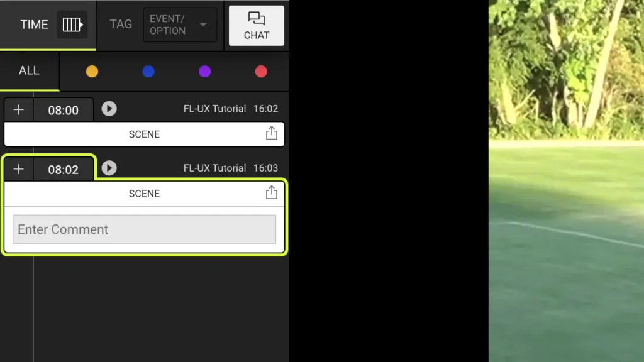Switch to the TAG tab
The height and width of the screenshot is (362, 644).
pyautogui.click(x=121, y=25)
